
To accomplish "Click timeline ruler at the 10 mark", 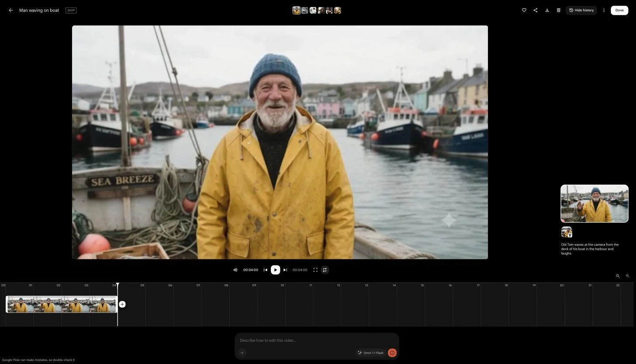I will (x=282, y=285).
